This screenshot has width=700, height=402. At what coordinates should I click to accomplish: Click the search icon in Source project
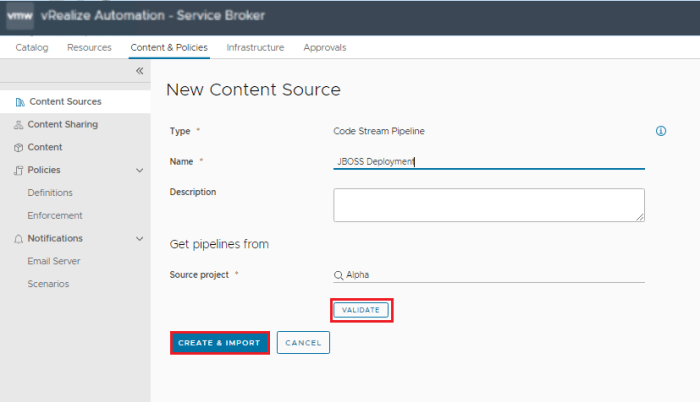pyautogui.click(x=339, y=276)
